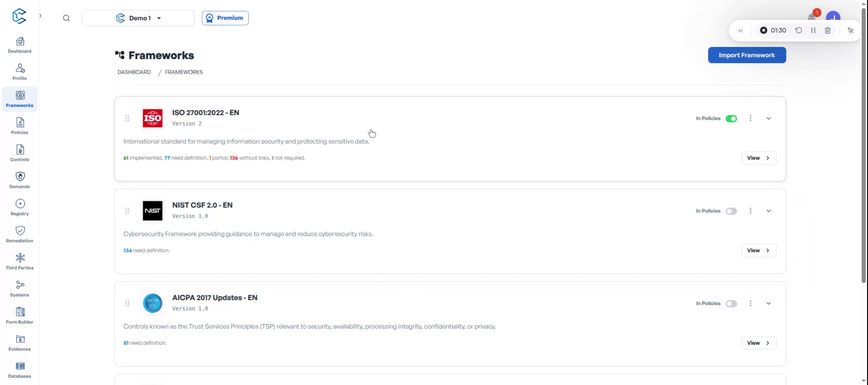Expand the ISO 27001:2022 framework card
This screenshot has width=868, height=385.
769,118
